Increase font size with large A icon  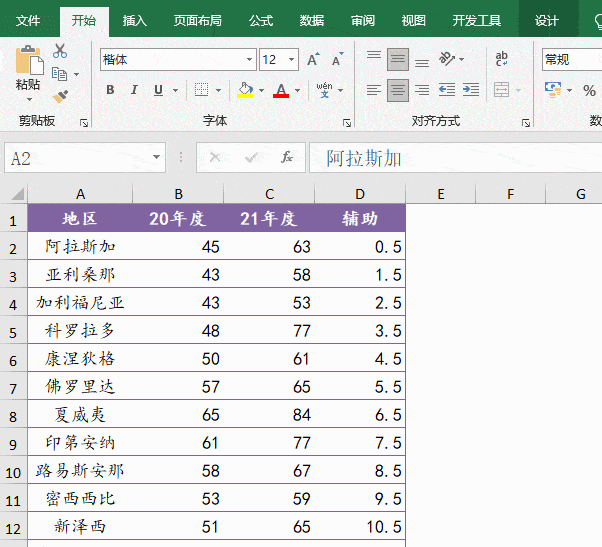coord(313,59)
